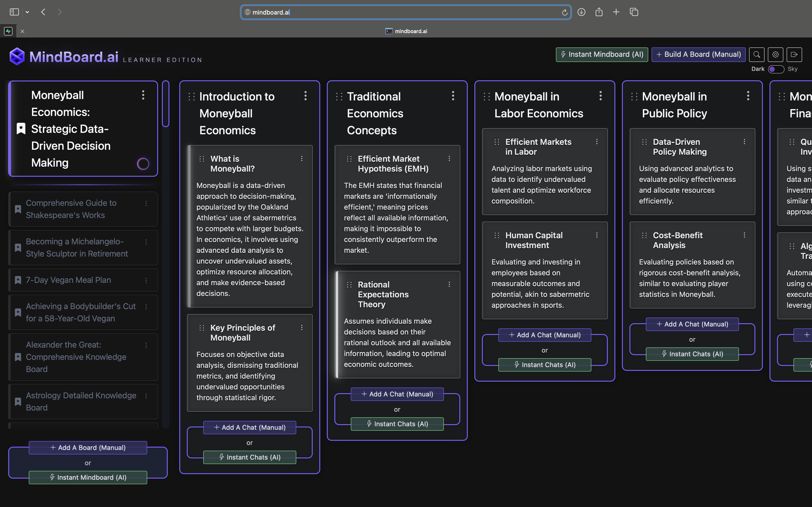Click the logout/exit icon in the header
Image resolution: width=812 pixels, height=507 pixels.
(x=794, y=55)
